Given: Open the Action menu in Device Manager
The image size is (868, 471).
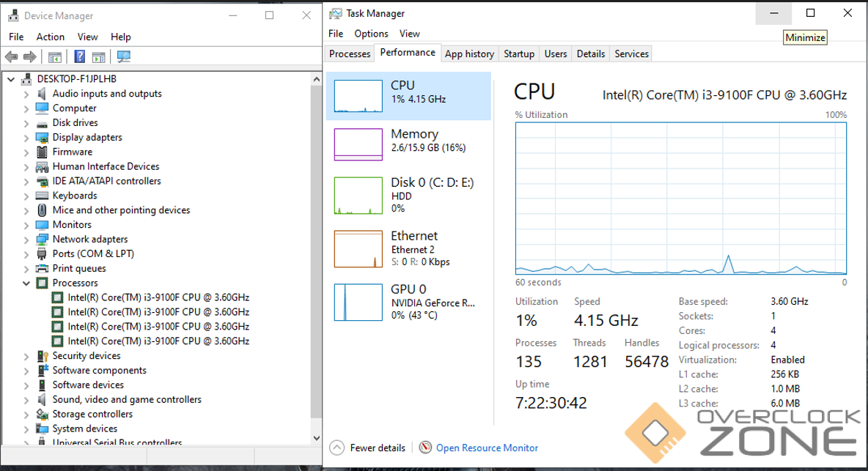Looking at the screenshot, I should point(50,37).
